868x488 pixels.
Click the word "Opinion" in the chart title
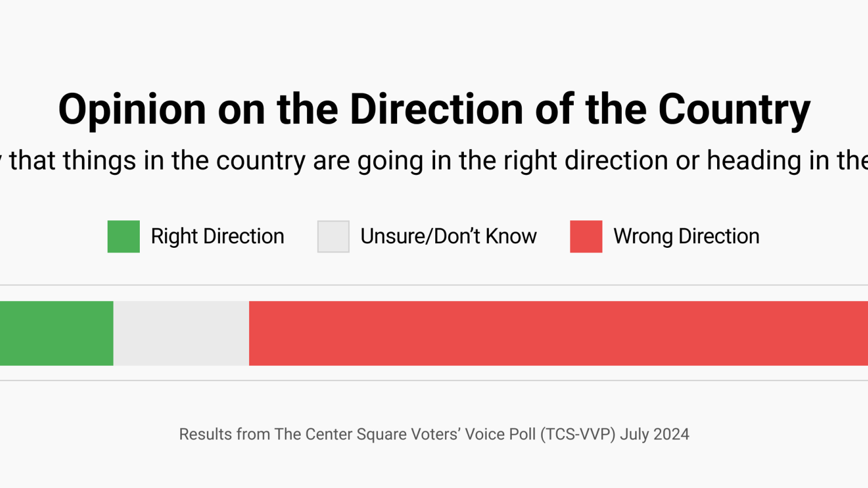pyautogui.click(x=132, y=110)
